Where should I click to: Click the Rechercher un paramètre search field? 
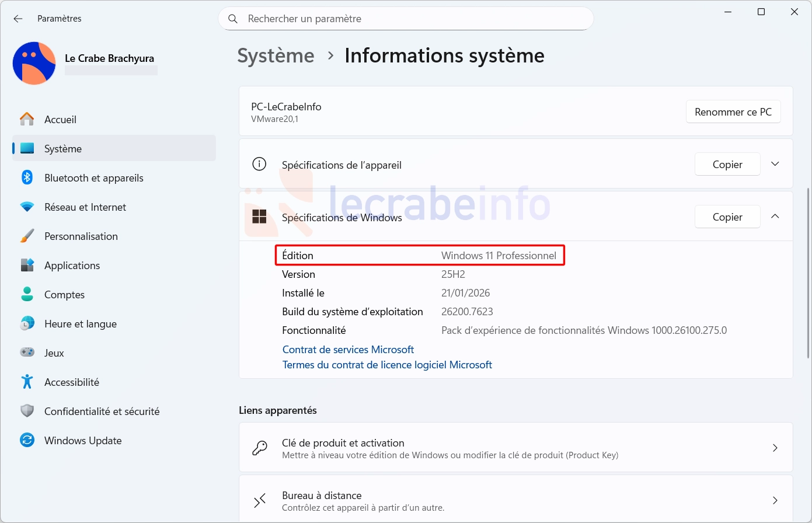[409, 19]
